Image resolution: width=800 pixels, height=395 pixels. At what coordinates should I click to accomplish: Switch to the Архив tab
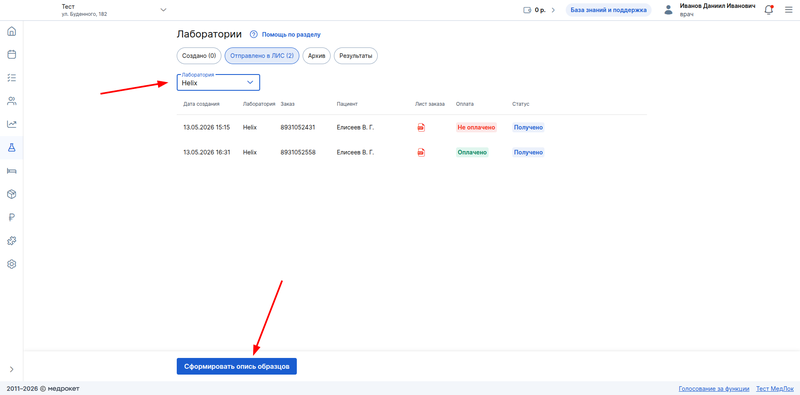pyautogui.click(x=317, y=56)
